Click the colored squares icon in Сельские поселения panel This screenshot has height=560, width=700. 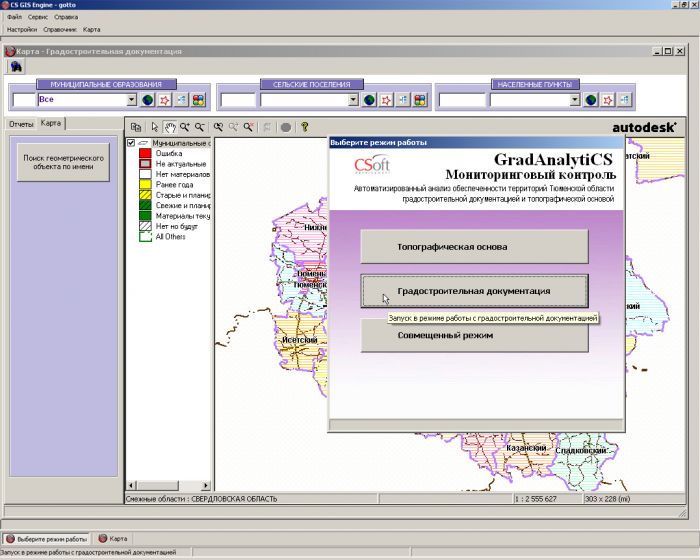(420, 100)
